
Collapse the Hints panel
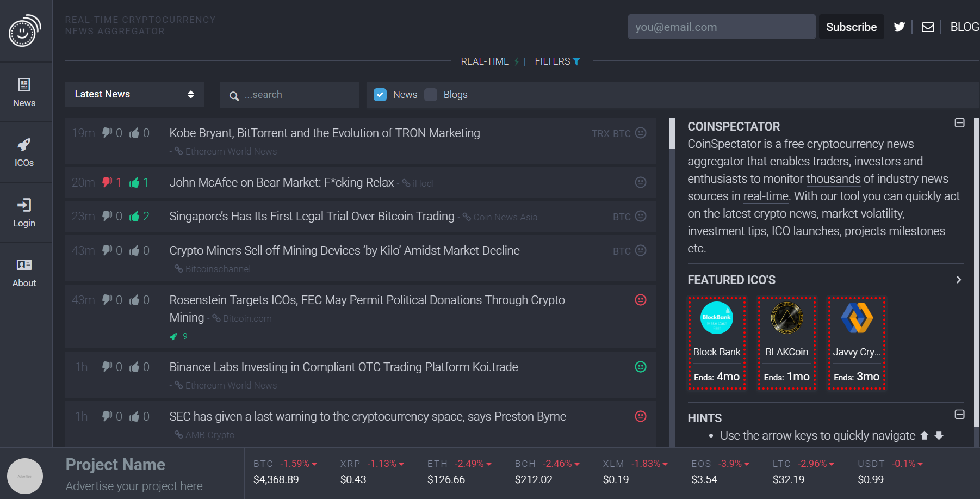[x=960, y=415]
